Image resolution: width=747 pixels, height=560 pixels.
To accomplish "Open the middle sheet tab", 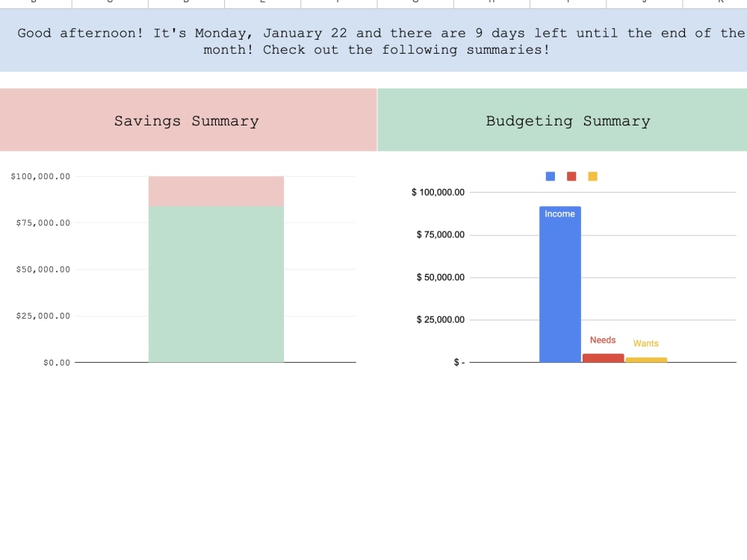I will coord(415,3).
